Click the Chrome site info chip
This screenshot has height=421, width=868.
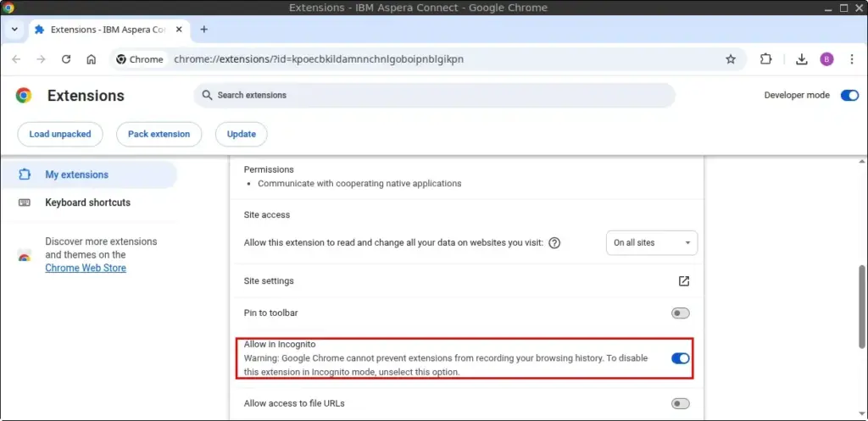140,59
